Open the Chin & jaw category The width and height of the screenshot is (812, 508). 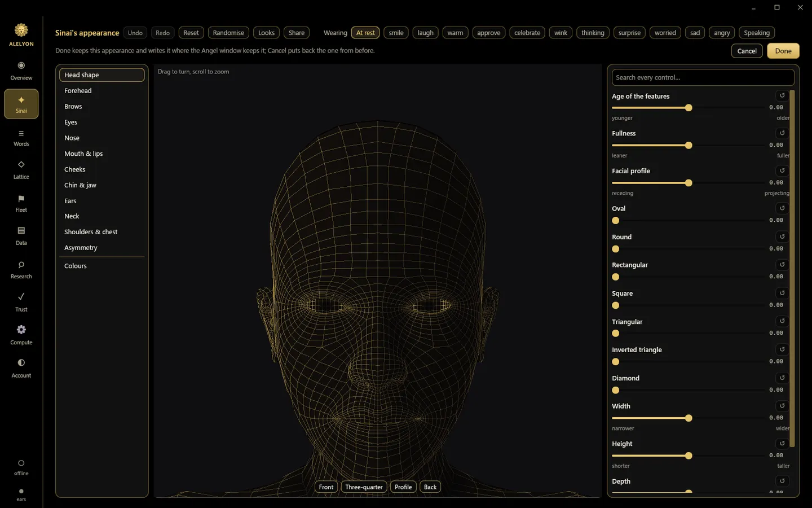point(101,185)
